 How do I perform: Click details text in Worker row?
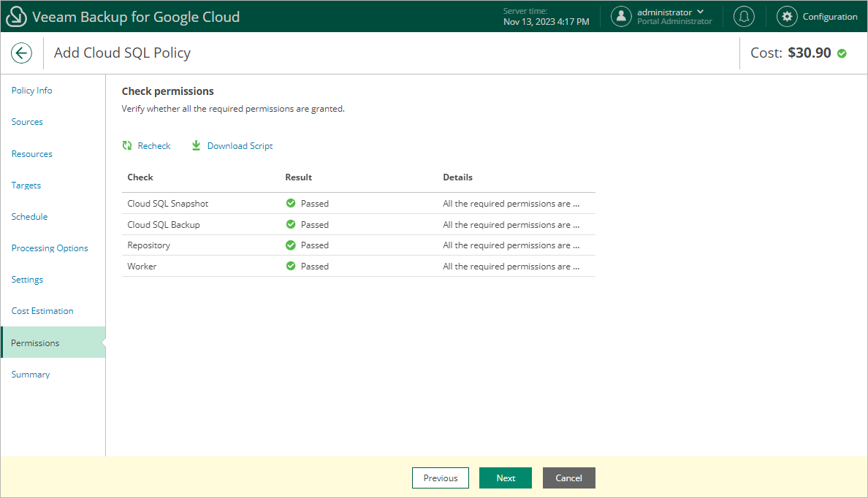coord(511,266)
